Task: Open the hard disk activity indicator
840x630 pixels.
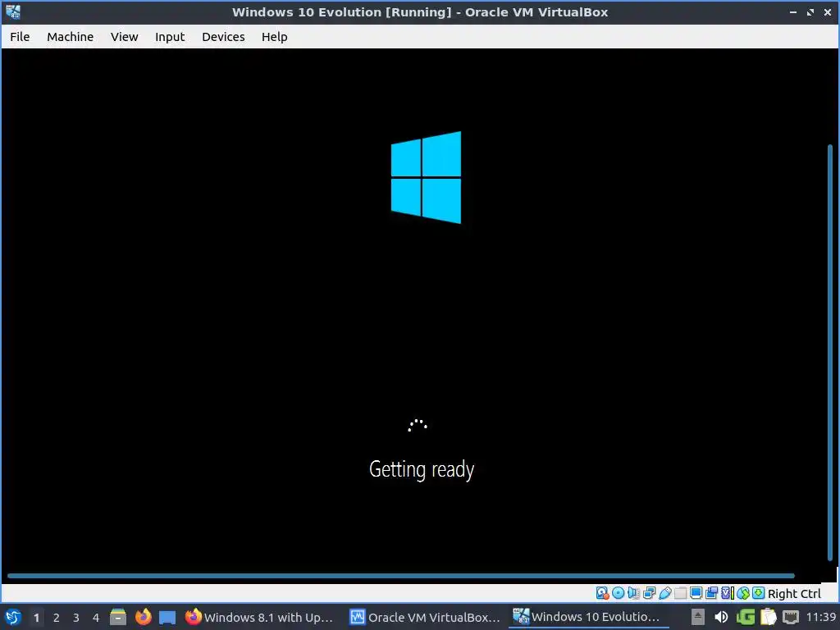Action: pyautogui.click(x=602, y=593)
